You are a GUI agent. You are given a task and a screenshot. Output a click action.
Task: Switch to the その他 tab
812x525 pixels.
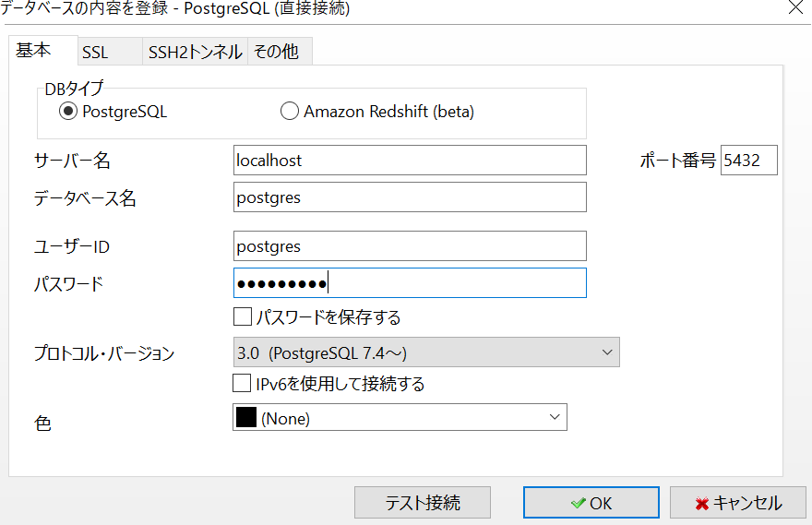coord(281,52)
